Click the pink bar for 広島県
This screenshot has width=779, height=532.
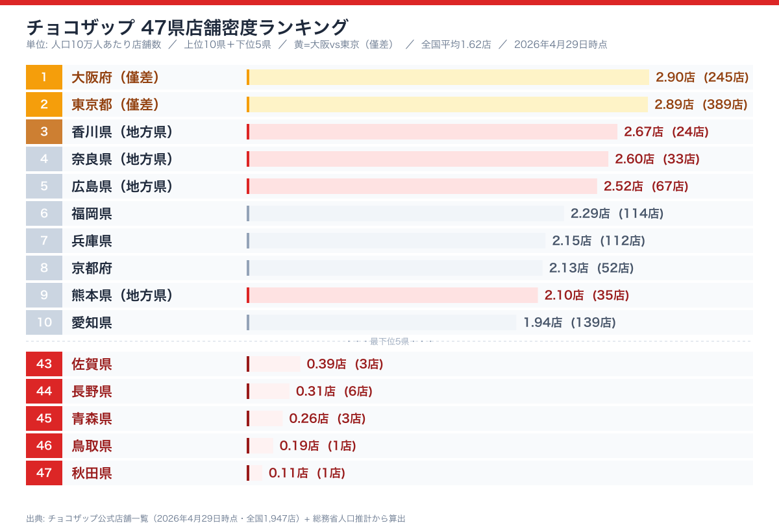(422, 186)
